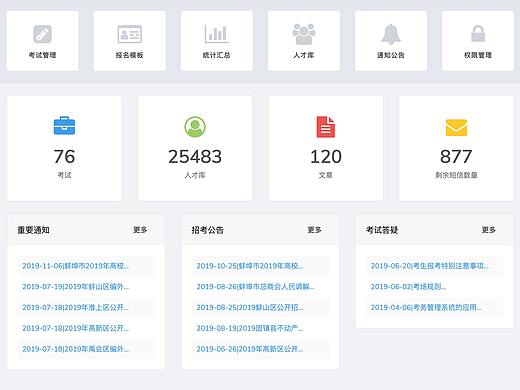
Task: Click 更多 in the 重要通知 panel
Action: [140, 230]
